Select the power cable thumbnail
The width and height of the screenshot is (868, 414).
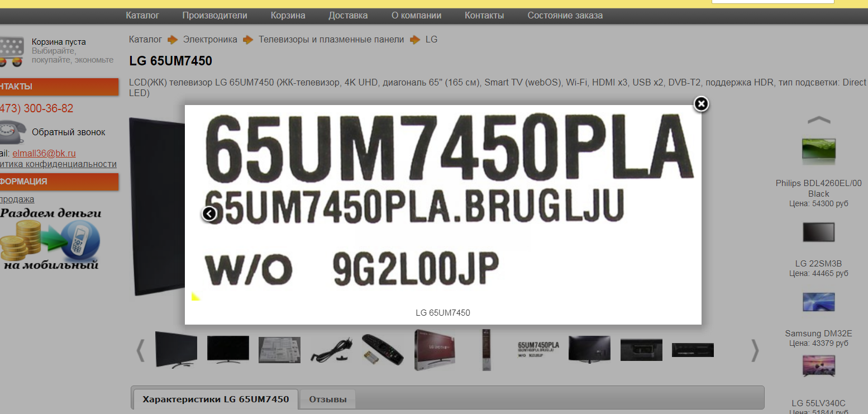(331, 350)
